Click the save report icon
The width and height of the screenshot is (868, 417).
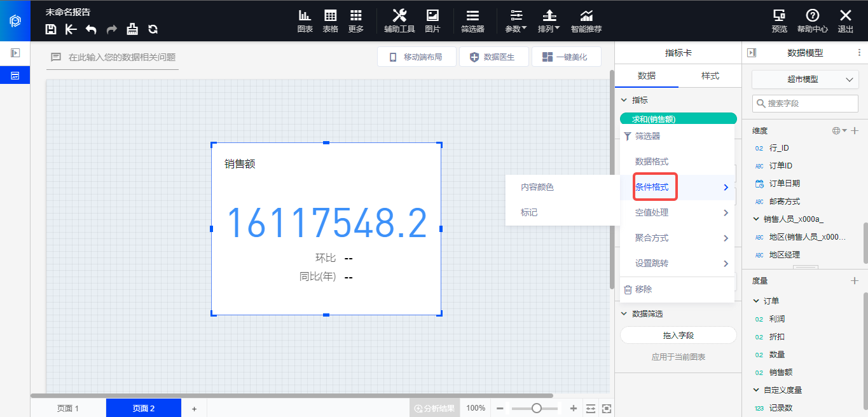(x=51, y=29)
